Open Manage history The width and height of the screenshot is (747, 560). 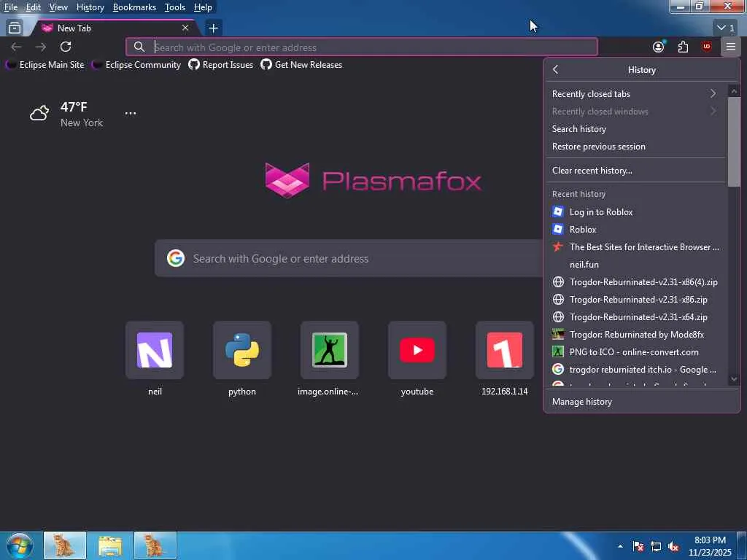click(641, 402)
